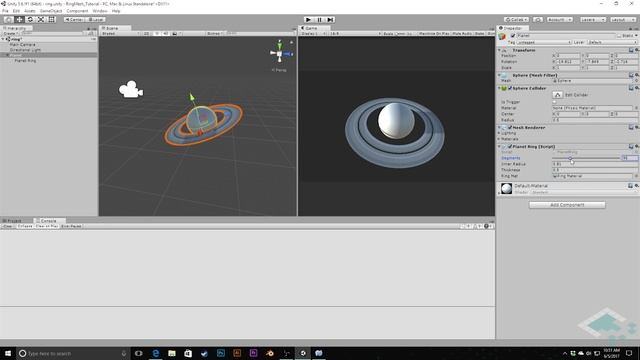This screenshot has height=360, width=640.
Task: Click the camera gizmo in the Scene view
Action: click(131, 89)
